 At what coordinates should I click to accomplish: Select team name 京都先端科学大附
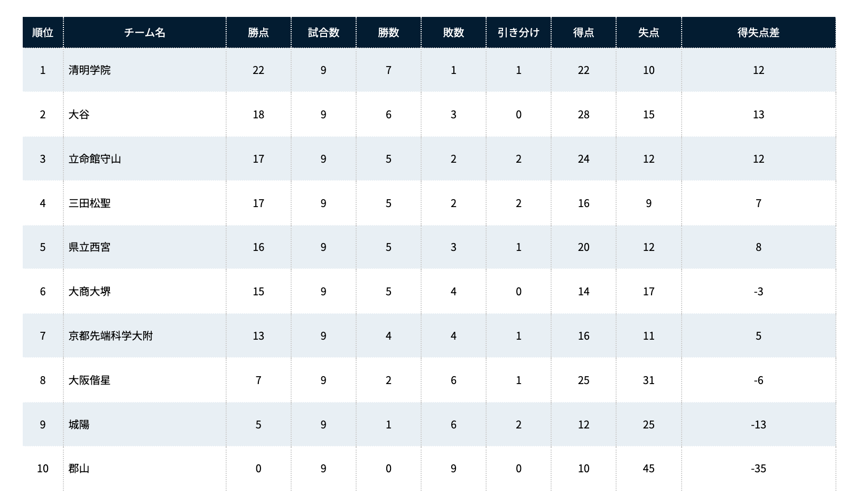(x=111, y=336)
